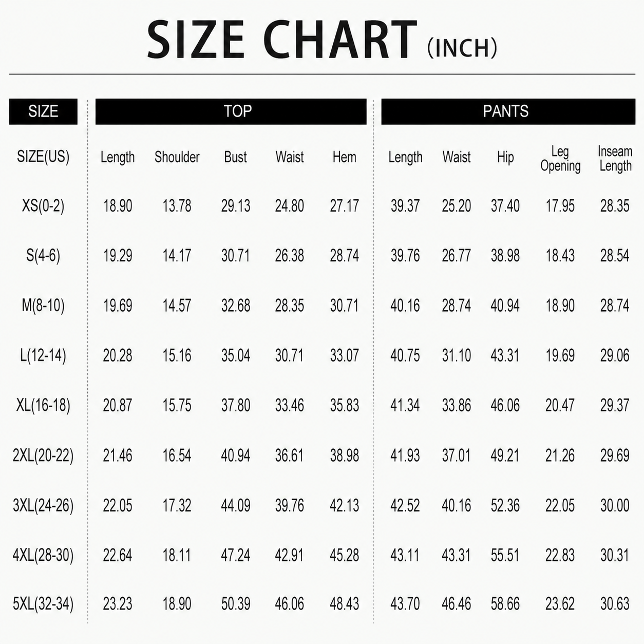Click the 30.00 inseam value for 3XL
644x644 pixels.
coord(615,505)
